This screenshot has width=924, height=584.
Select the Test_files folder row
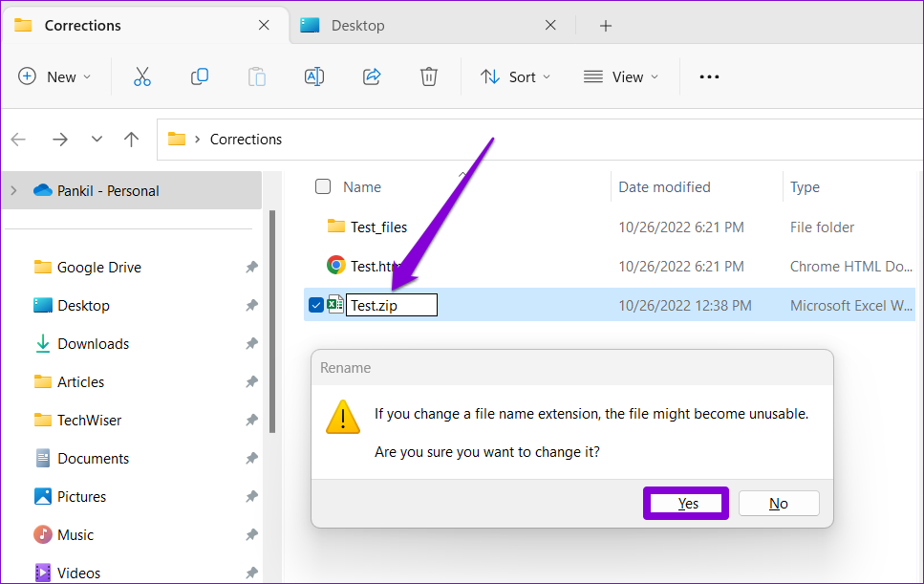(x=610, y=227)
